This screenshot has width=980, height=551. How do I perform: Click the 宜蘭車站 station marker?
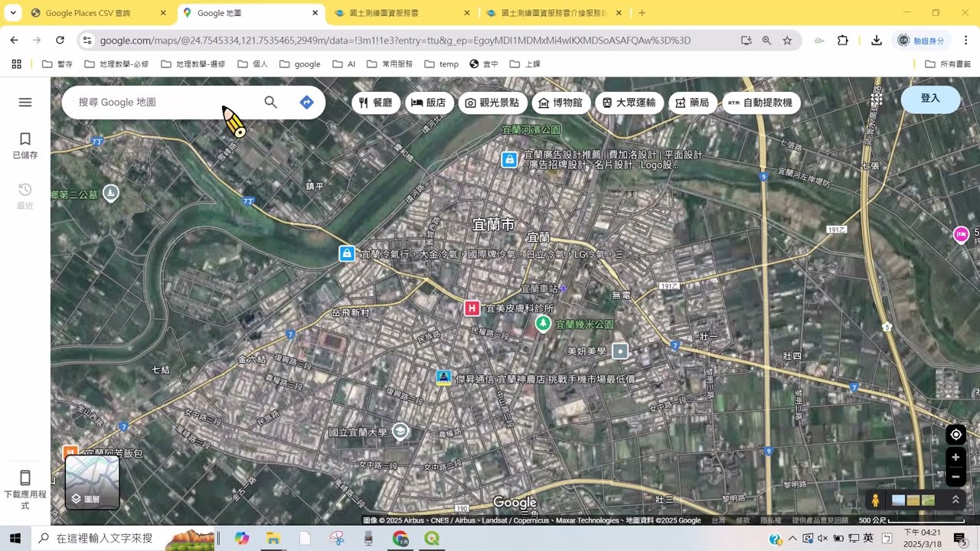(x=563, y=289)
